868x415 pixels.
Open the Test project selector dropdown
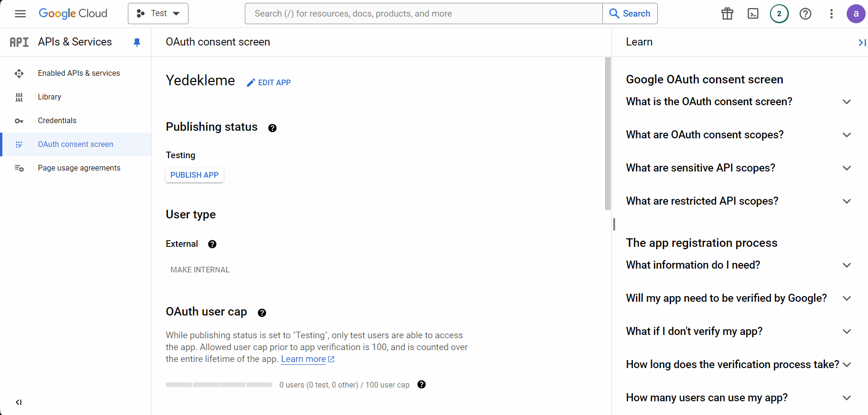pyautogui.click(x=158, y=14)
